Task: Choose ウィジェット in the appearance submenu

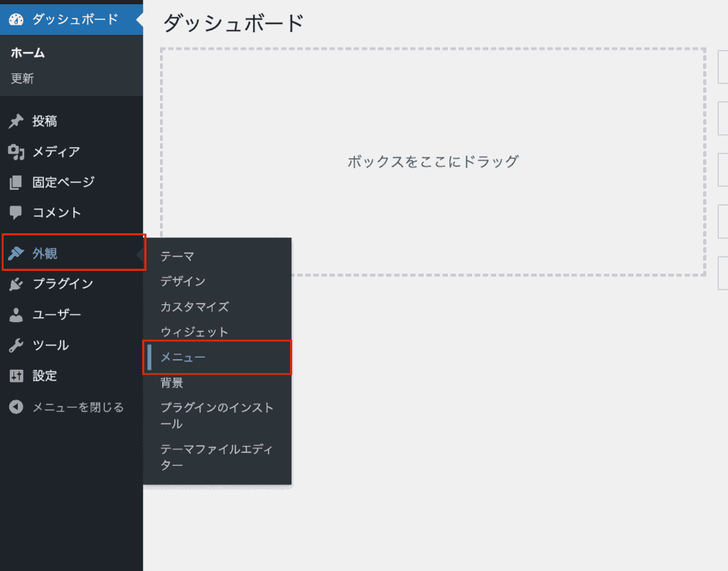Action: [x=194, y=332]
